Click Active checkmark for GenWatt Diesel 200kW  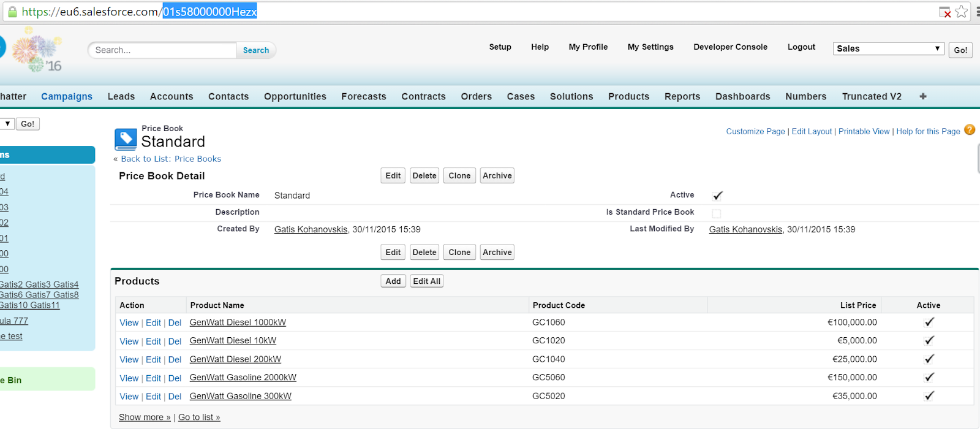click(x=929, y=359)
